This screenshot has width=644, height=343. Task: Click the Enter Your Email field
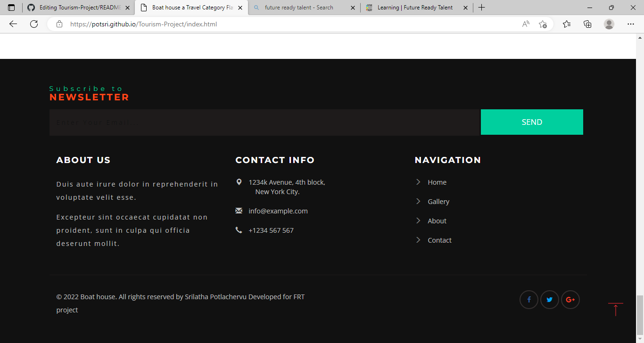[264, 122]
